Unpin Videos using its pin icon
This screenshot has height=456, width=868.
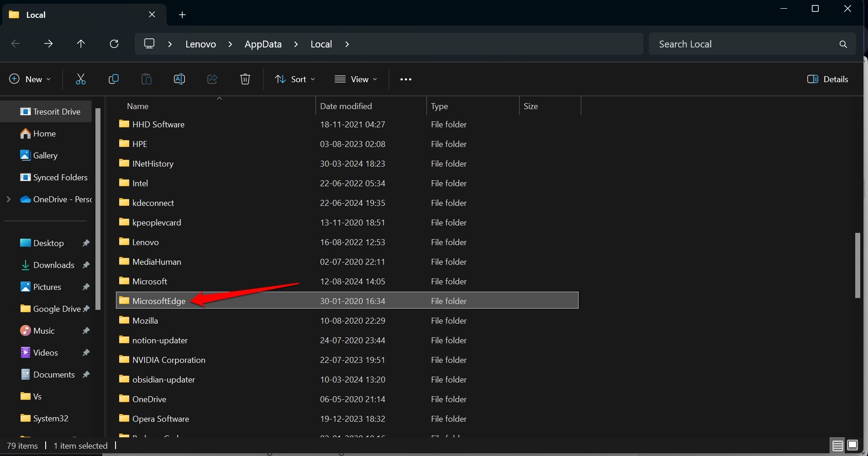click(x=86, y=352)
